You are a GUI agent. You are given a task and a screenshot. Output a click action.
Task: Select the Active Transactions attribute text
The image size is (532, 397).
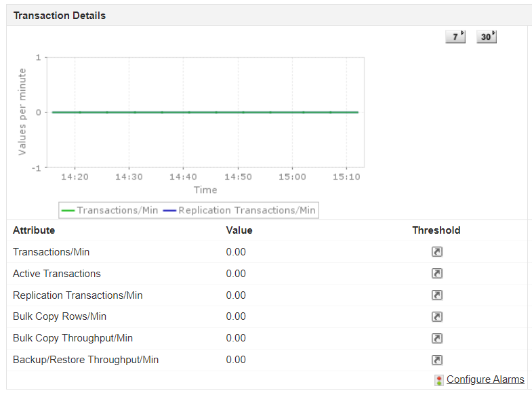pyautogui.click(x=57, y=274)
